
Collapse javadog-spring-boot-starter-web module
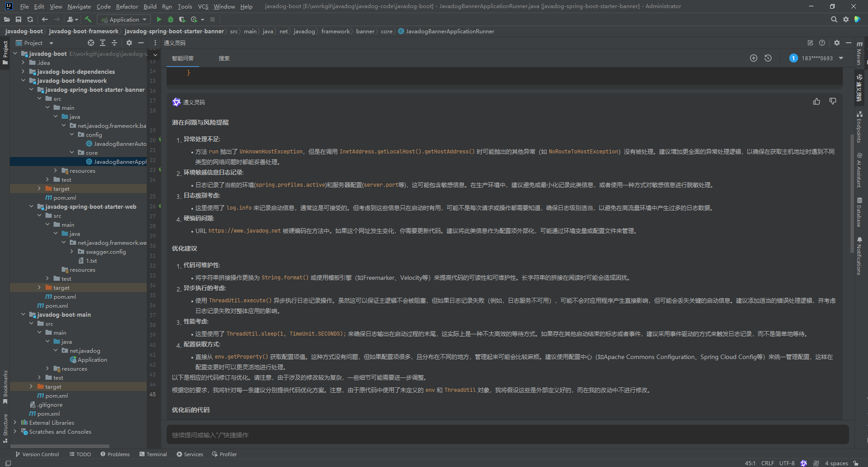31,207
